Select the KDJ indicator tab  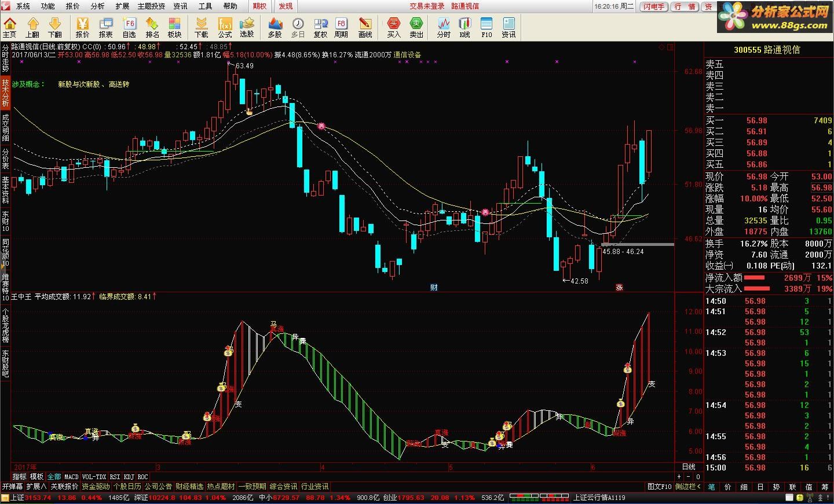(129, 477)
